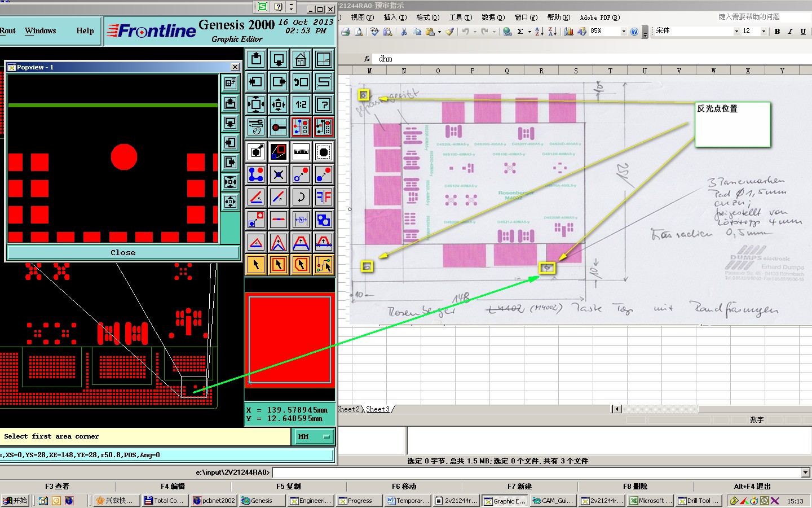Close the Popview using the Close button
Screen dimensions: 812x508
[123, 252]
